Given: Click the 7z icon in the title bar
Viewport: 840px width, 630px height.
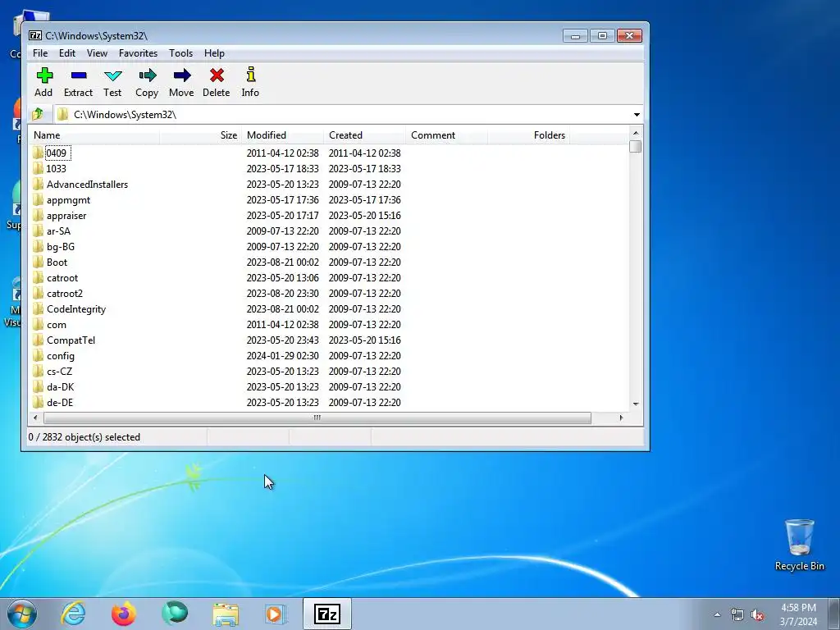Looking at the screenshot, I should pos(35,35).
